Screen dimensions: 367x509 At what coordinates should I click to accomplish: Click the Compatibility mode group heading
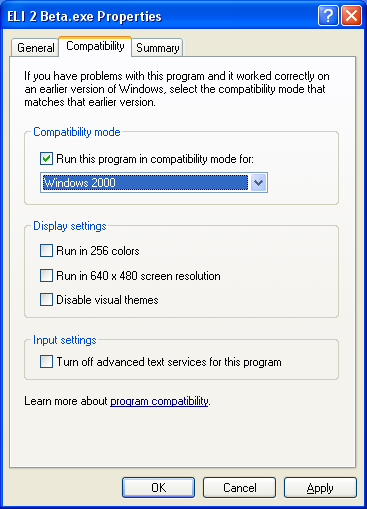(77, 132)
